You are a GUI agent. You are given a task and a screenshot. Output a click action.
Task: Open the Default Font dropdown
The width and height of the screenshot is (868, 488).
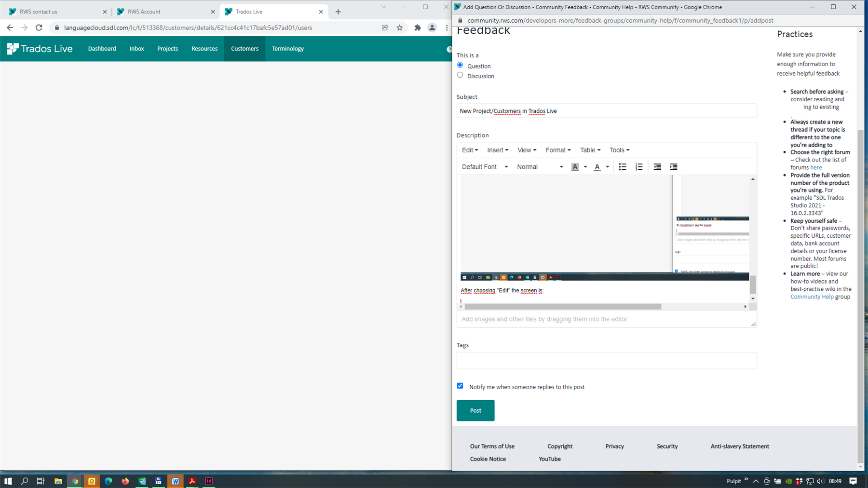click(484, 166)
